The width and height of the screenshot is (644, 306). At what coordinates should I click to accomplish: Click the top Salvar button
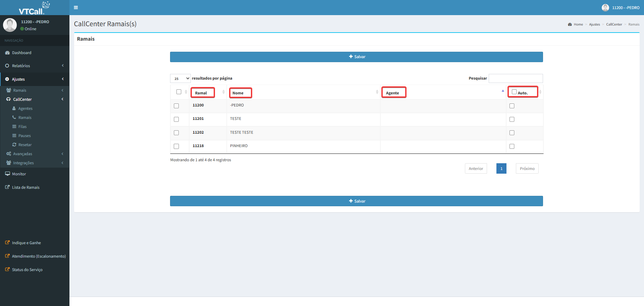click(356, 57)
